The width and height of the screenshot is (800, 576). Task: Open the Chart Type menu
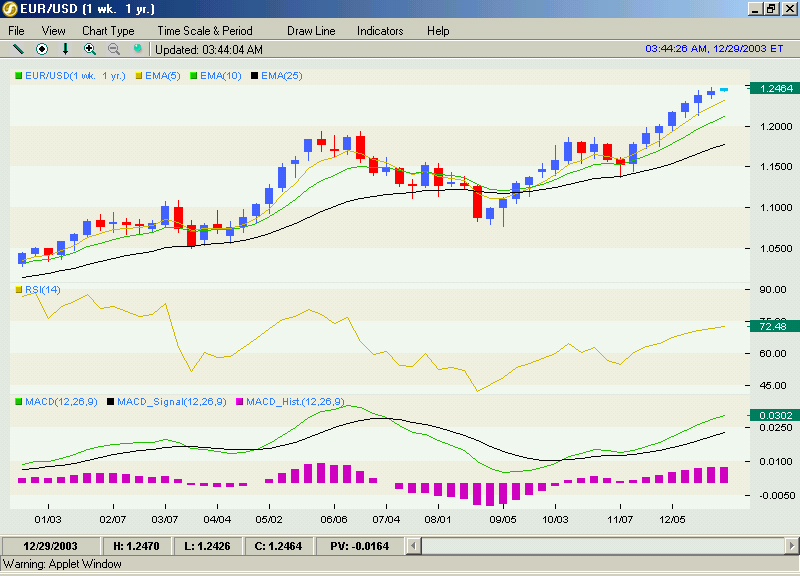coord(108,31)
